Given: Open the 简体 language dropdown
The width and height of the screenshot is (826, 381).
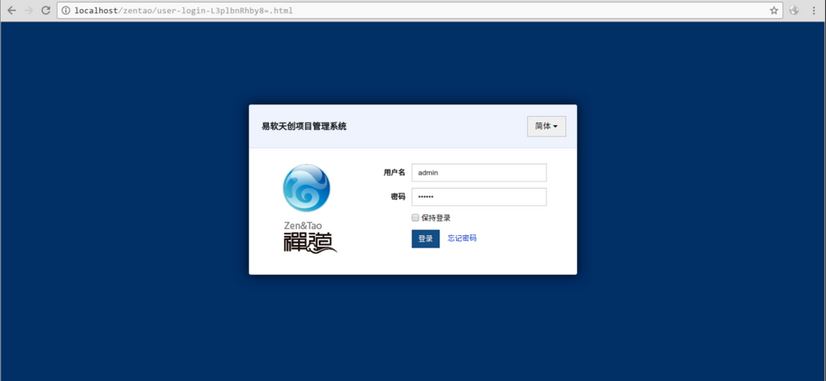Looking at the screenshot, I should [x=546, y=126].
